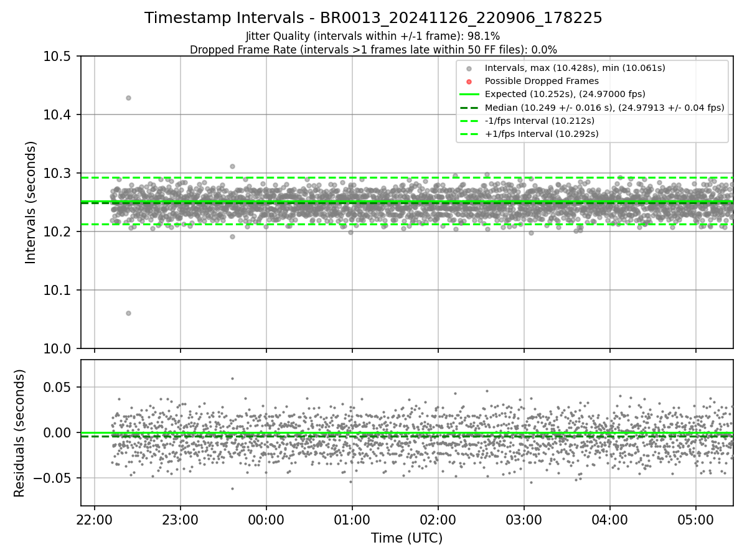Click the 22:00 time tick label
The image size is (747, 560).
95,520
